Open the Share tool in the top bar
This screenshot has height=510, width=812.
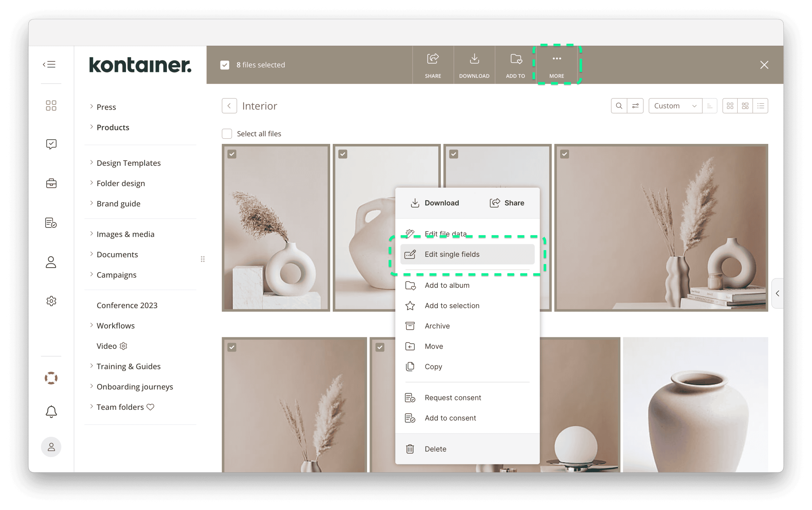coord(433,65)
